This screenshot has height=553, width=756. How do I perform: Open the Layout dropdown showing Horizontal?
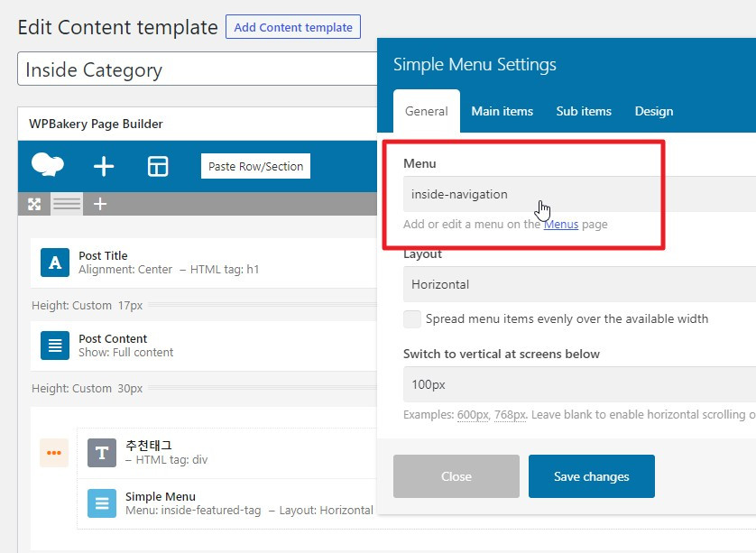(579, 284)
